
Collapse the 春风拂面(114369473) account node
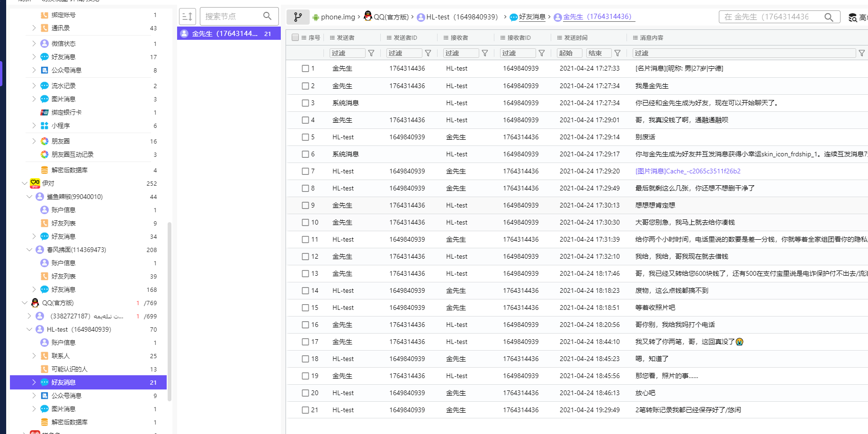[29, 250]
